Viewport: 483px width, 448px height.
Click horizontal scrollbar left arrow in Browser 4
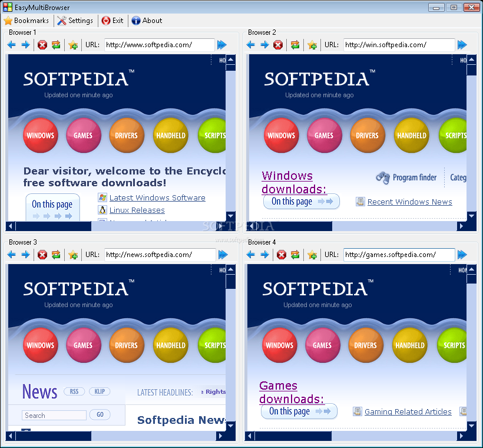[250, 436]
